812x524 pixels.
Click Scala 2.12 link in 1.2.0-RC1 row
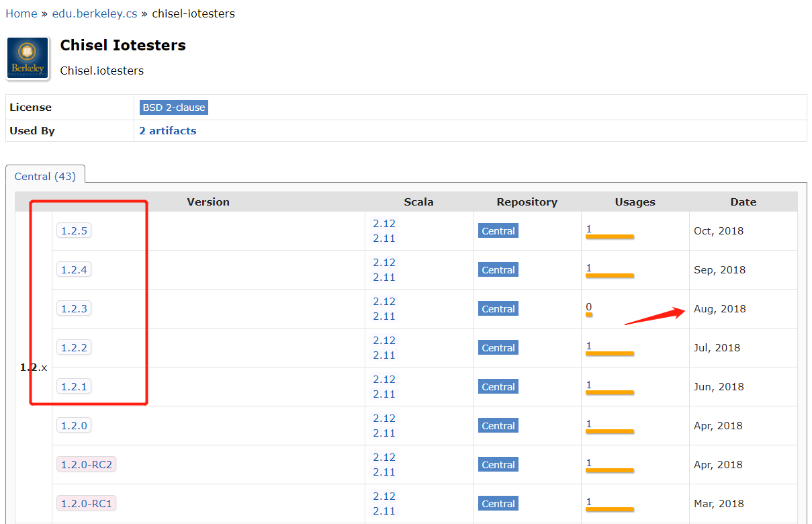[384, 496]
